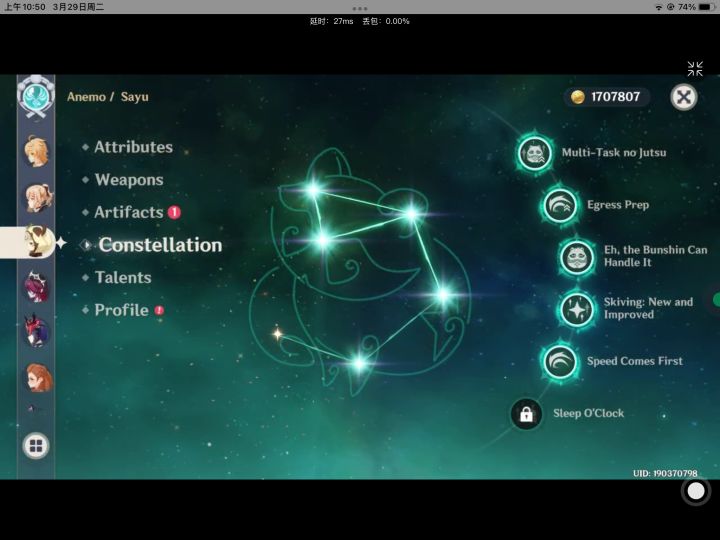Switch to the Weapons menu

[129, 180]
